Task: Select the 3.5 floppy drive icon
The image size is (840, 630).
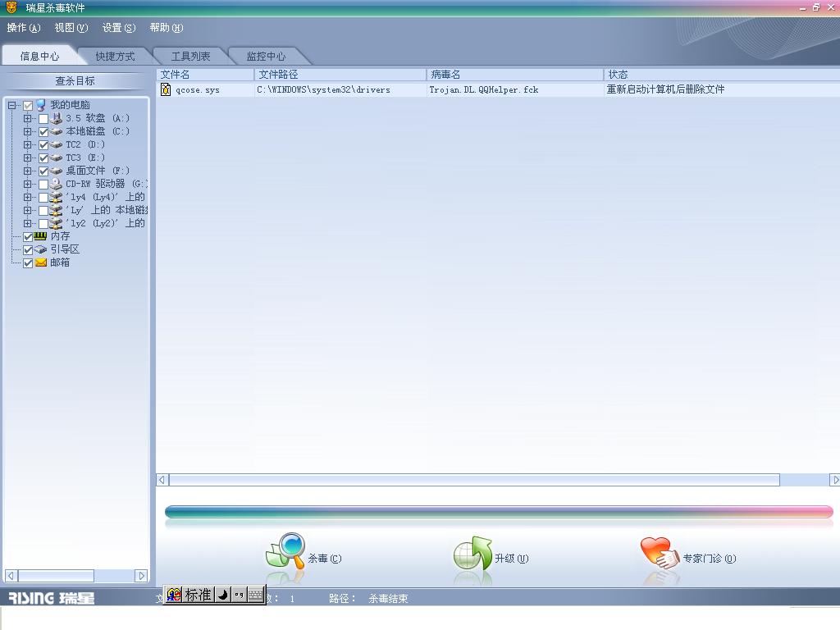Action: 57,118
